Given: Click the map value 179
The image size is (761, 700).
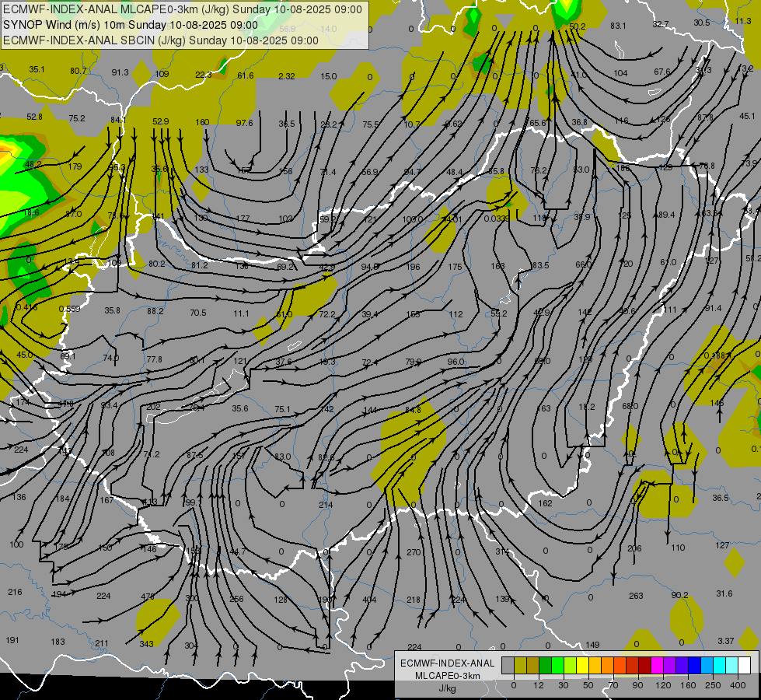Looking at the screenshot, I should pyautogui.click(x=75, y=166).
